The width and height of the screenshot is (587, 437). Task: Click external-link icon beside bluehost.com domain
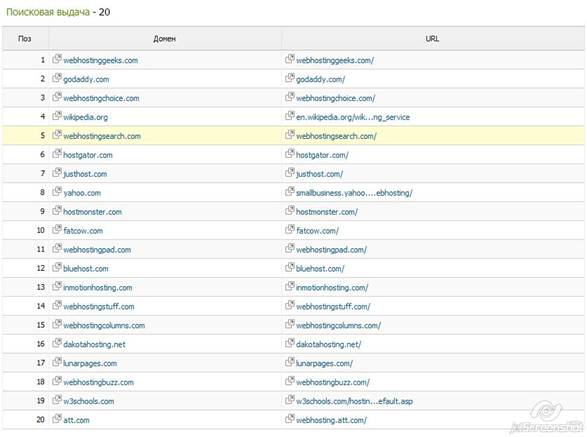pos(57,267)
